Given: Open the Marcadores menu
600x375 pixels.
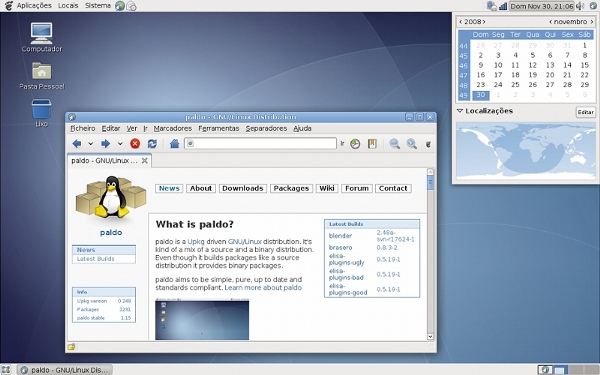Looking at the screenshot, I should tap(173, 129).
